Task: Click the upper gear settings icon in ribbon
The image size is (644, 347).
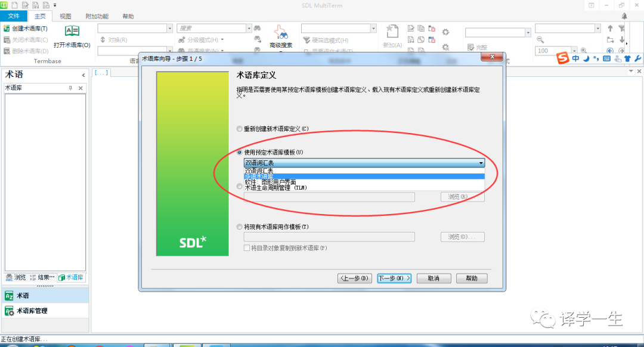Action: [x=445, y=32]
